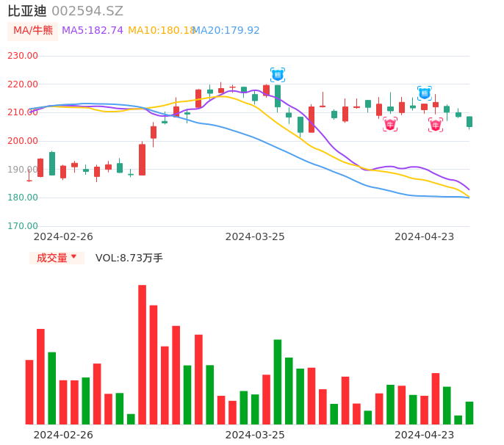Image resolution: width=504 pixels, height=445 pixels.
Task: Click the 2024-03-25 date label under candlestick chart
Action: click(255, 236)
